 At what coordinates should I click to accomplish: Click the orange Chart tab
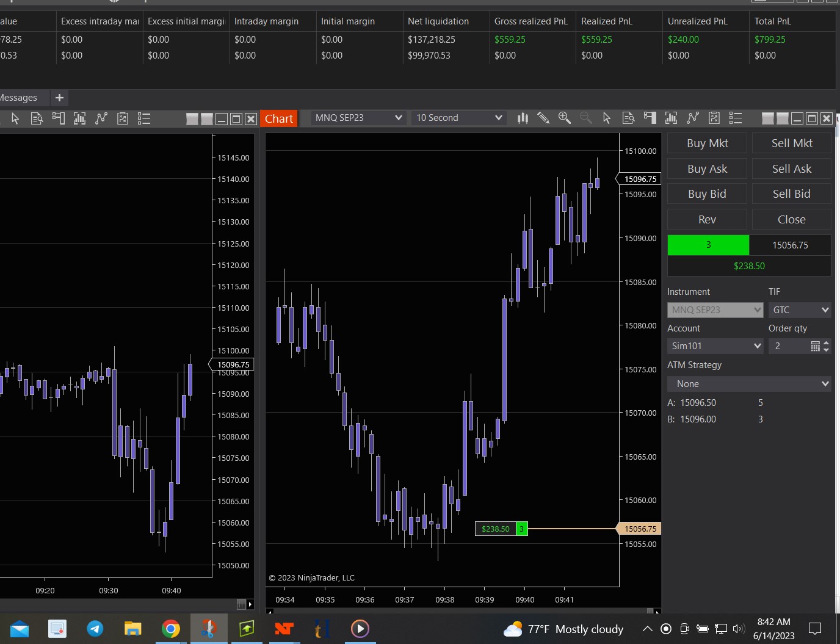coord(279,118)
